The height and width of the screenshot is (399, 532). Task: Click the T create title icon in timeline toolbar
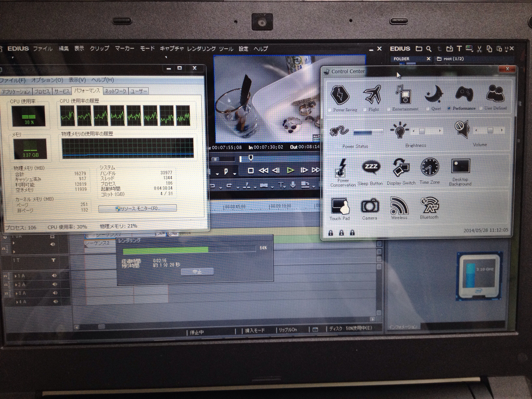tap(281, 185)
